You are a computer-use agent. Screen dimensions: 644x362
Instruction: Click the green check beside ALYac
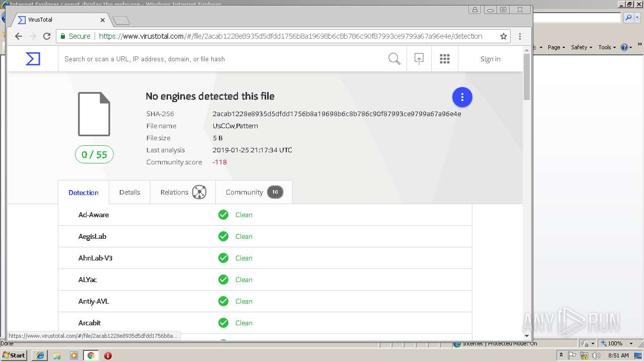tap(223, 280)
